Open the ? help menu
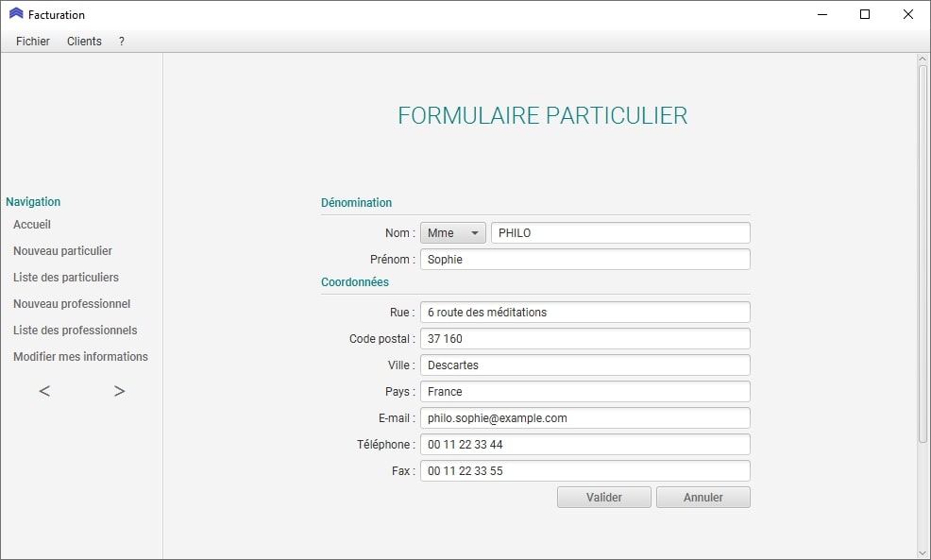The image size is (931, 560). [122, 42]
